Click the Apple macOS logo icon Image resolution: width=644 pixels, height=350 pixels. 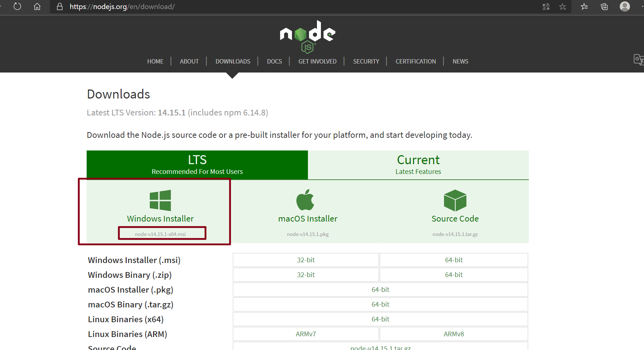(x=305, y=200)
